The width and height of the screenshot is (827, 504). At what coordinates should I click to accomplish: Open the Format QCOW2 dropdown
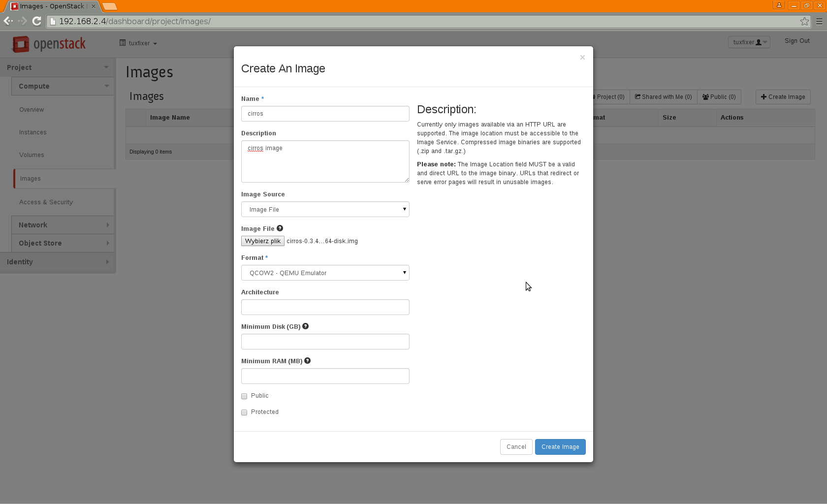(x=325, y=273)
